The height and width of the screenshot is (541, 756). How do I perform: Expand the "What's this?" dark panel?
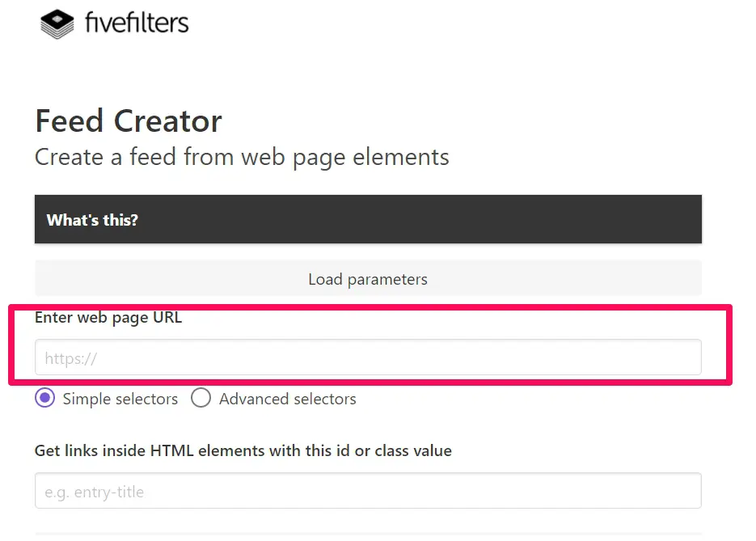tap(368, 219)
